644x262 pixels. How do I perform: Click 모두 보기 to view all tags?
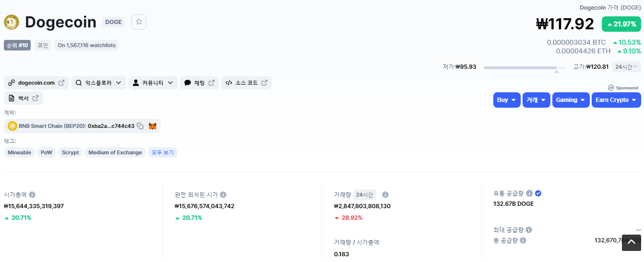coord(163,152)
